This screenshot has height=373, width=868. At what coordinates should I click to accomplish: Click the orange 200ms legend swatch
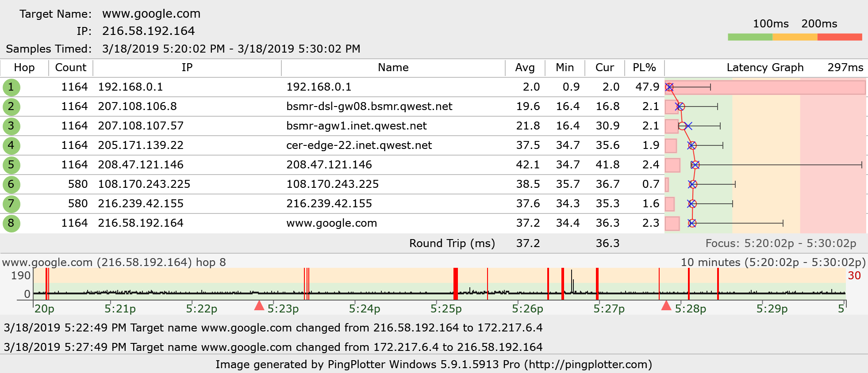click(795, 37)
